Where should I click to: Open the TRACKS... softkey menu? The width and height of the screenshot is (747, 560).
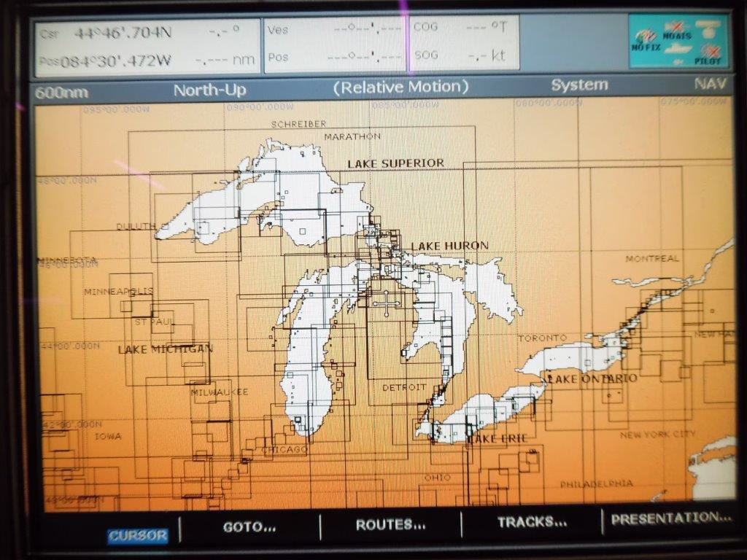point(532,522)
